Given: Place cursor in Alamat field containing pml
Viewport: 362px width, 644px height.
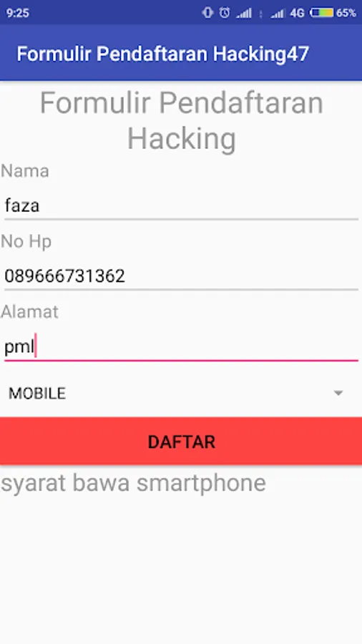Looking at the screenshot, I should click(x=181, y=346).
